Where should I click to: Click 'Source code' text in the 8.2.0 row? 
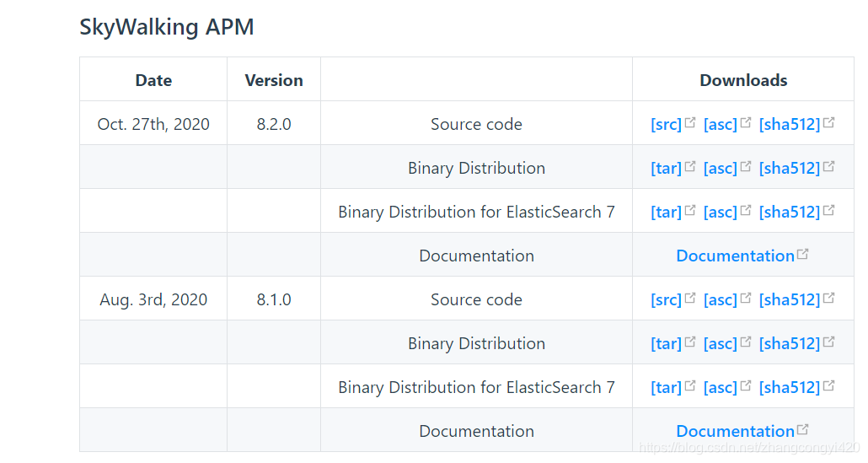point(477,124)
